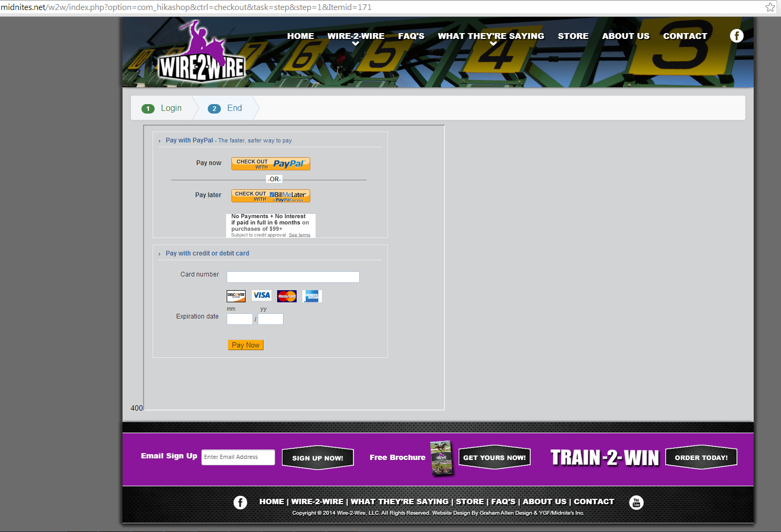Click Get Yours Now button
The width and height of the screenshot is (781, 532).
(494, 457)
